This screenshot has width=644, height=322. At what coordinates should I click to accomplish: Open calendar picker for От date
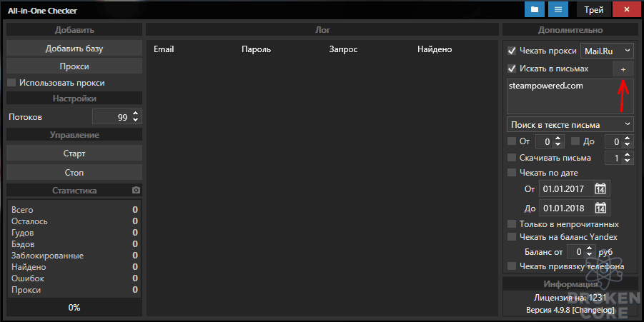tap(600, 188)
